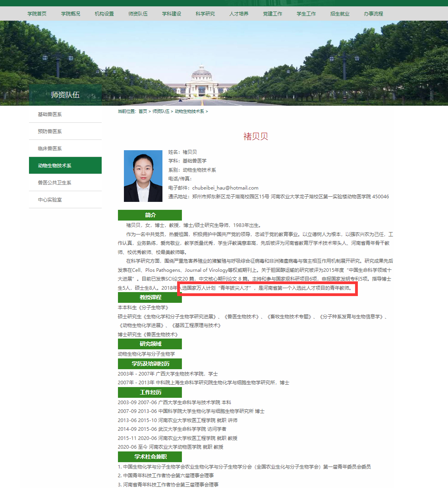Open the 学院首页 nav item
448x488 pixels.
(x=37, y=14)
